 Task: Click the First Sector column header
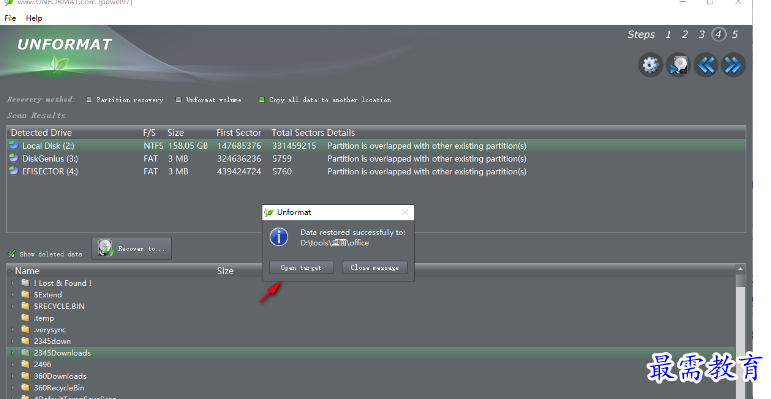pyautogui.click(x=238, y=132)
